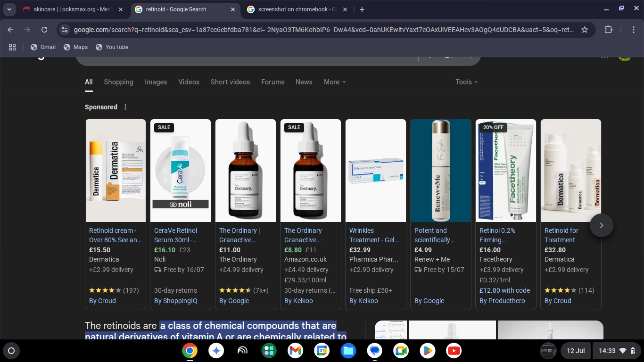Viewport: 644px width, 362px height.
Task: Open a new tab with the plus button
Action: pos(362,9)
